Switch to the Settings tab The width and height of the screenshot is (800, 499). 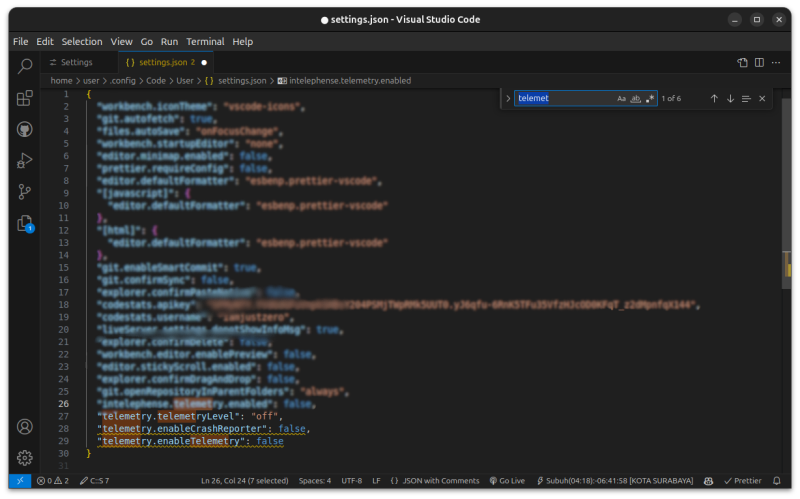pos(76,62)
